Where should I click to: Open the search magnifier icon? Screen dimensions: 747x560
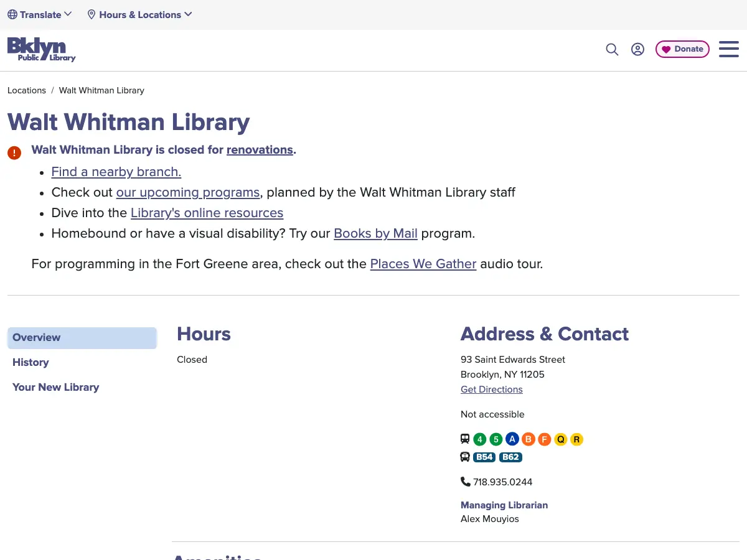pyautogui.click(x=612, y=49)
